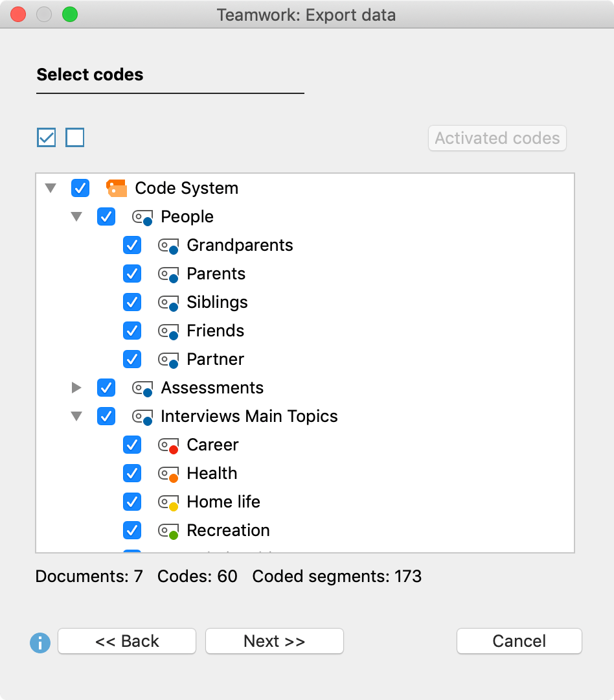
Task: Open the blue info help icon
Action: point(40,643)
